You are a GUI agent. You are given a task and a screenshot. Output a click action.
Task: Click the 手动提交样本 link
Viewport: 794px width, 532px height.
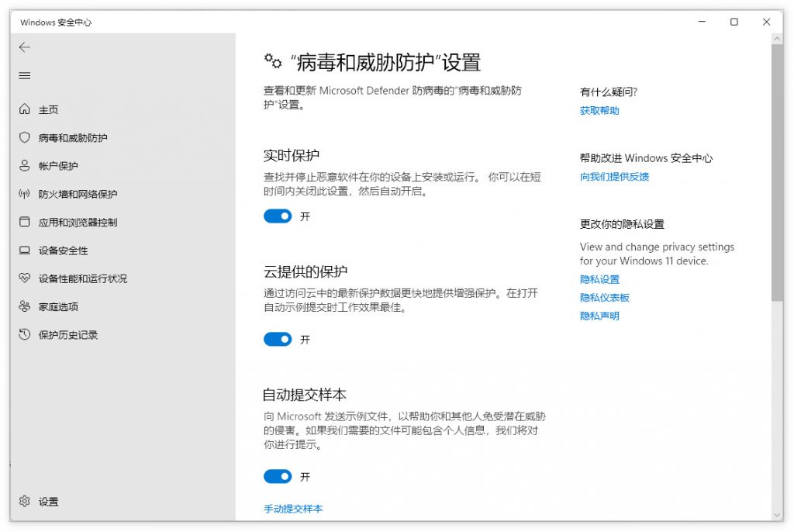click(293, 509)
